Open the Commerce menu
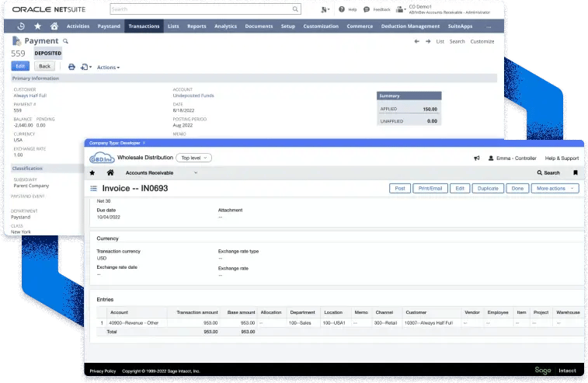 360,26
